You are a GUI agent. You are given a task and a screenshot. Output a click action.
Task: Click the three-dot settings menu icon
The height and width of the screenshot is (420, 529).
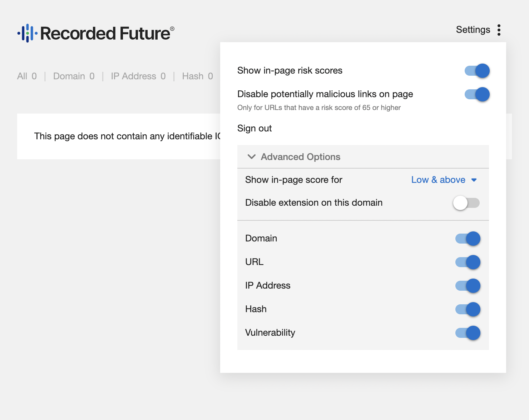pyautogui.click(x=499, y=30)
